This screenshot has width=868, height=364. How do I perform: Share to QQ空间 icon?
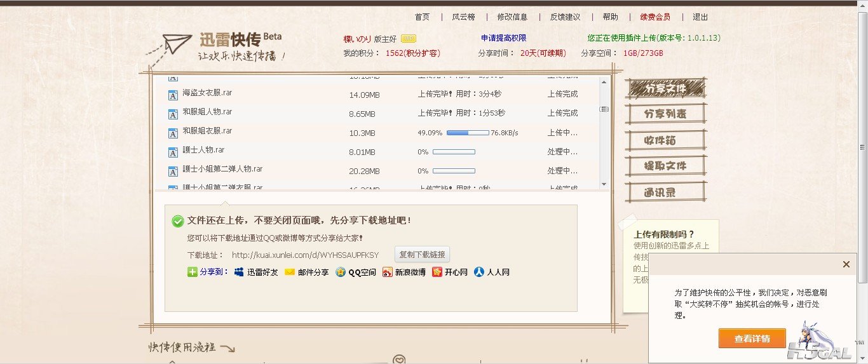341,273
